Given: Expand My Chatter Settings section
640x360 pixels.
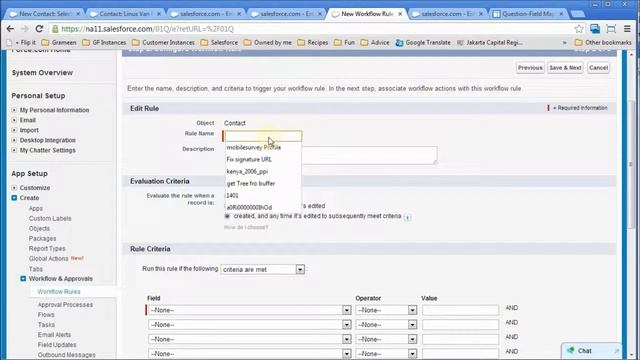Looking at the screenshot, I should (x=14, y=150).
